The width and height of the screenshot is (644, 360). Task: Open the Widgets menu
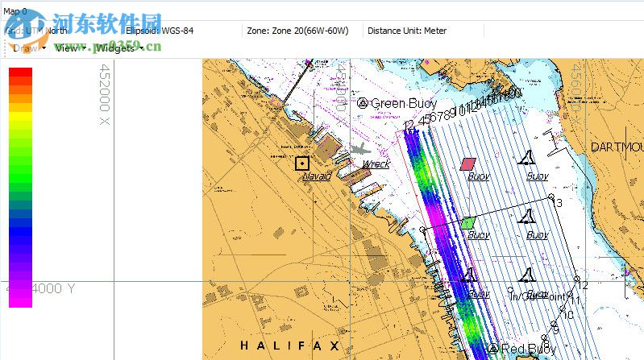tap(115, 48)
